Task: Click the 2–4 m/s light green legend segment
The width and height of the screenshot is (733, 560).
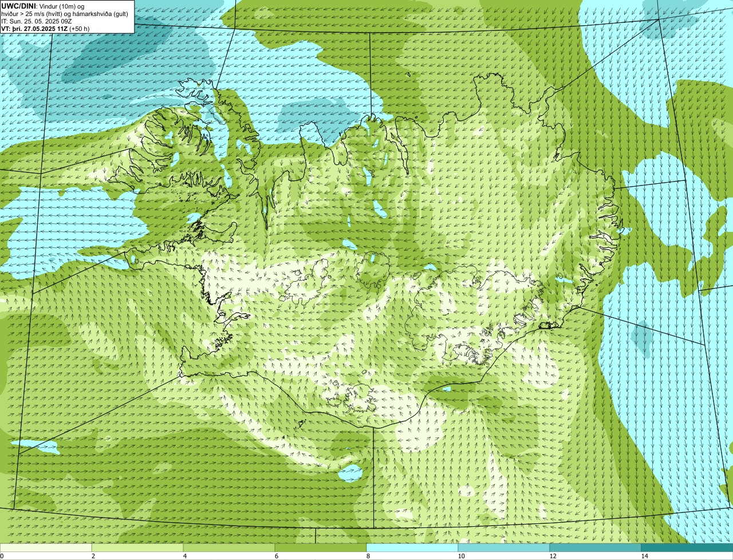Action: point(137,547)
